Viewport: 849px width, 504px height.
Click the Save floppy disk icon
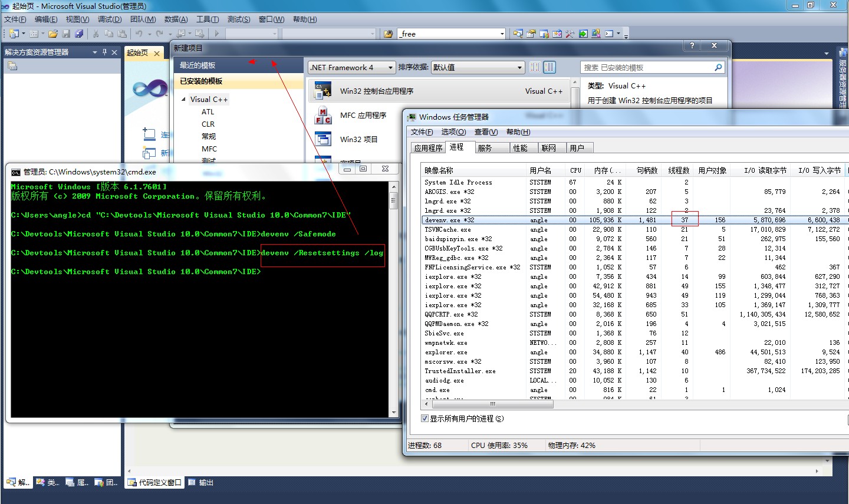point(66,34)
